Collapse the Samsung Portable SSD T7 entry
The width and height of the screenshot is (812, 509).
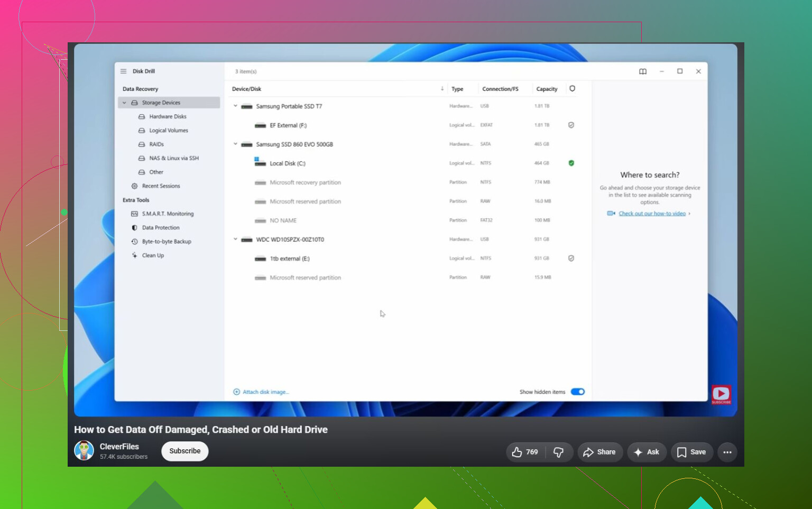(x=236, y=106)
